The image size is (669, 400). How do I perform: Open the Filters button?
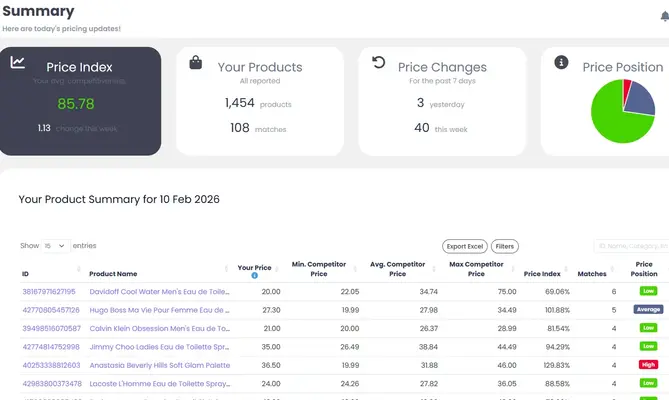tap(505, 246)
